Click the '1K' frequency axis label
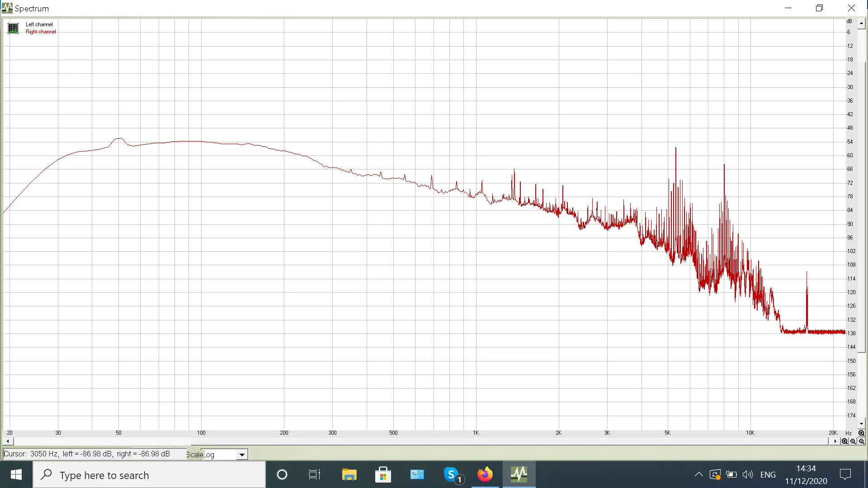The height and width of the screenshot is (488, 868). tap(476, 433)
